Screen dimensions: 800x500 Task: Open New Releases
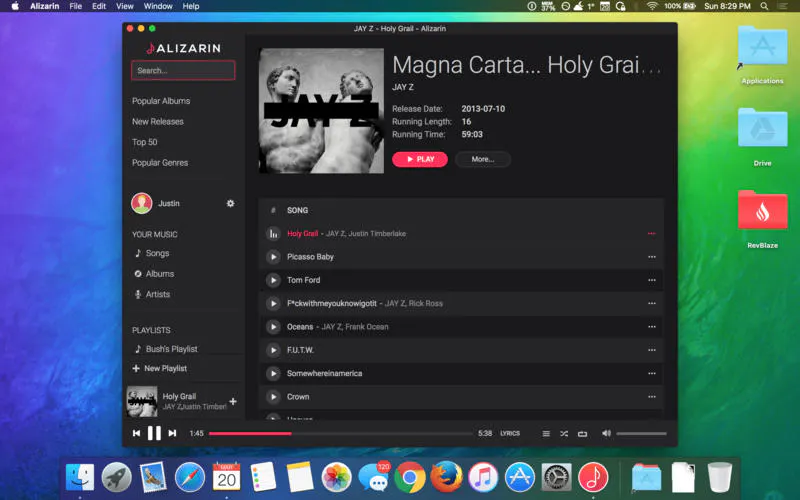click(158, 121)
